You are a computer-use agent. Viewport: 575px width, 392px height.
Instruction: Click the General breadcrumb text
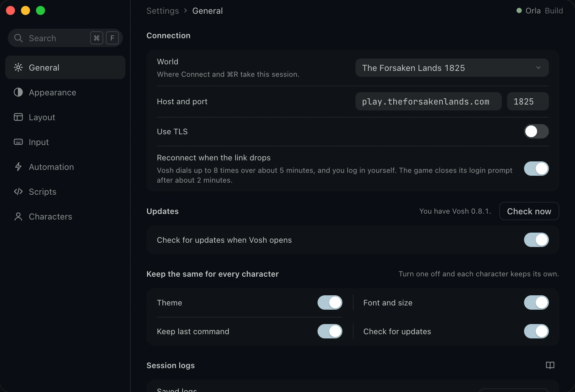coord(207,11)
